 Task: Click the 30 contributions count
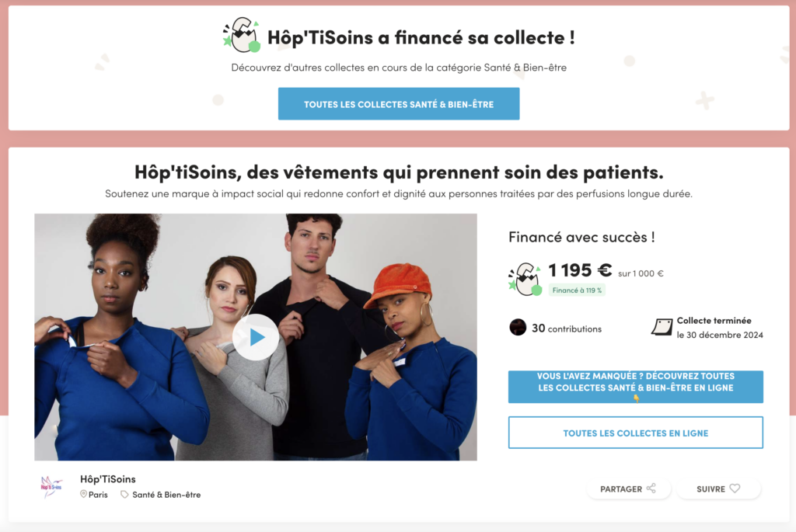(567, 328)
